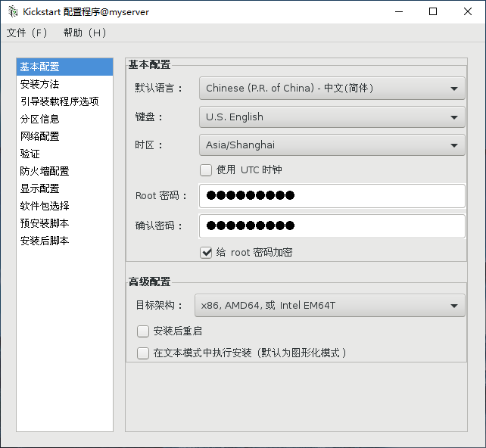The height and width of the screenshot is (448, 486).
Task: Select the 验证 section
Action: click(x=64, y=154)
